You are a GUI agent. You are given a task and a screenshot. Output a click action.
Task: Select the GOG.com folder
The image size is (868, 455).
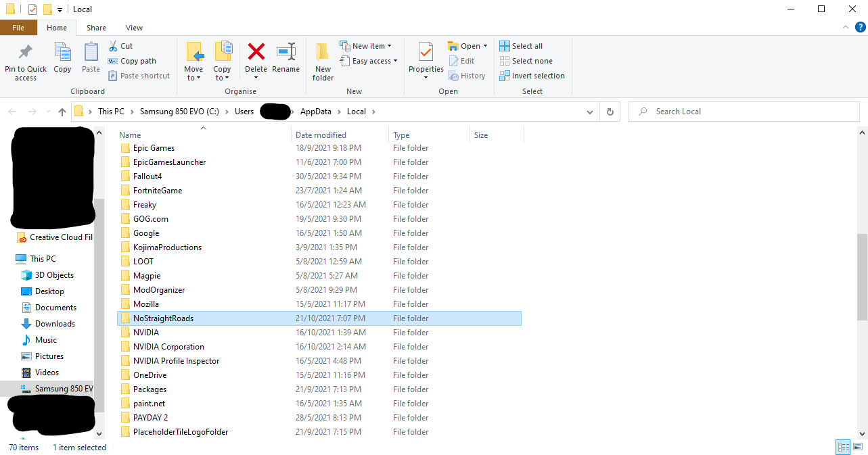coord(319,219)
